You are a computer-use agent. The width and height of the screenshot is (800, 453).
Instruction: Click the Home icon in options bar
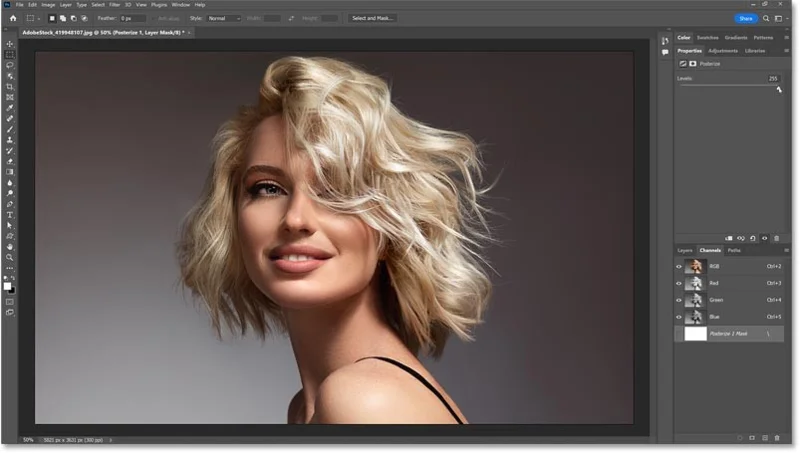(x=13, y=18)
